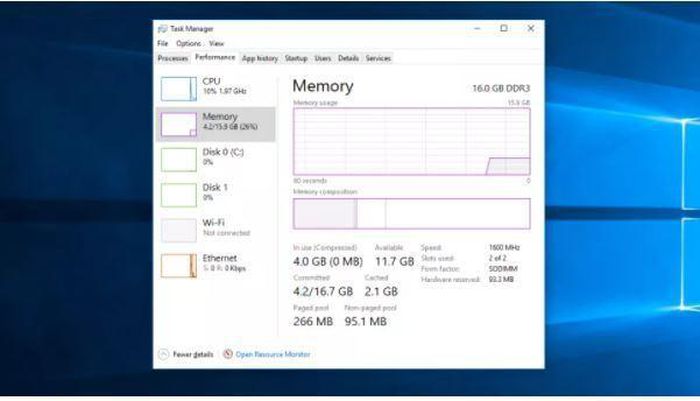Click the 266 MB paged pool value

[x=313, y=321]
